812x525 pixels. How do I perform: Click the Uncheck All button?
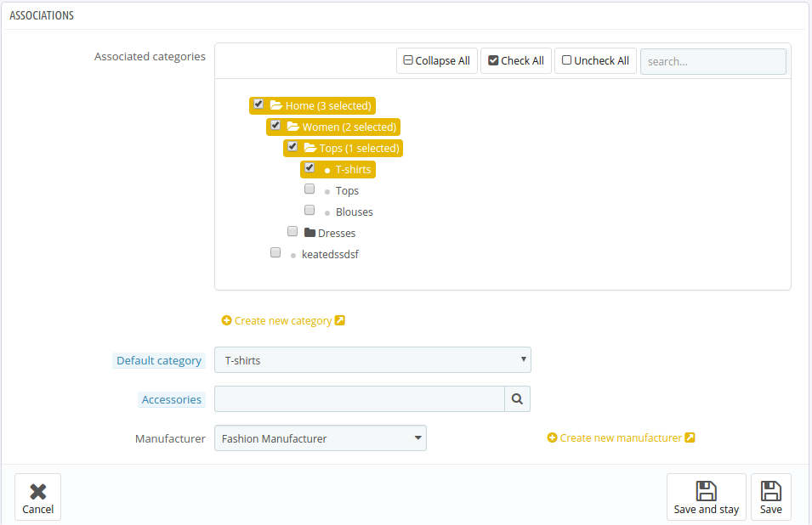595,61
